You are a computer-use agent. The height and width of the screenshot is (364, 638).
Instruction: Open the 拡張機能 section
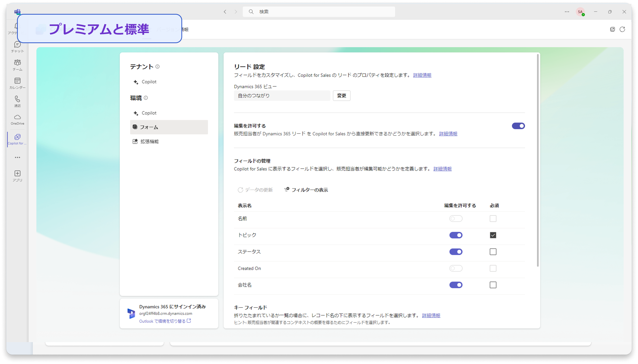pyautogui.click(x=149, y=141)
